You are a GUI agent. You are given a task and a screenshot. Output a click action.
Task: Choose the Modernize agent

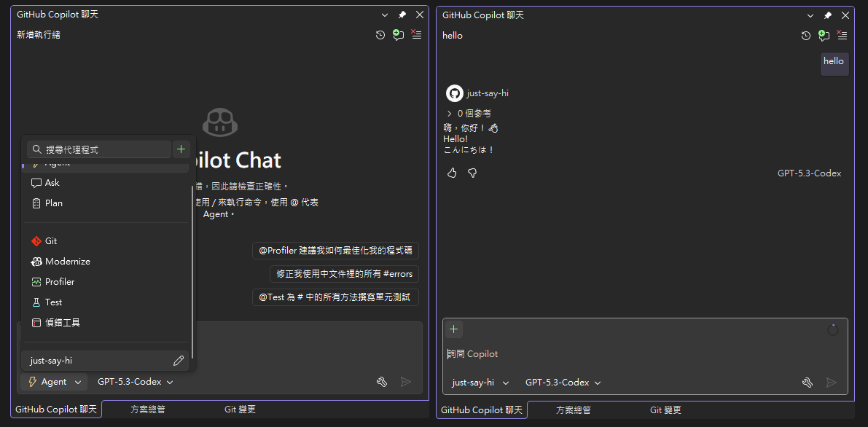[x=105, y=262]
